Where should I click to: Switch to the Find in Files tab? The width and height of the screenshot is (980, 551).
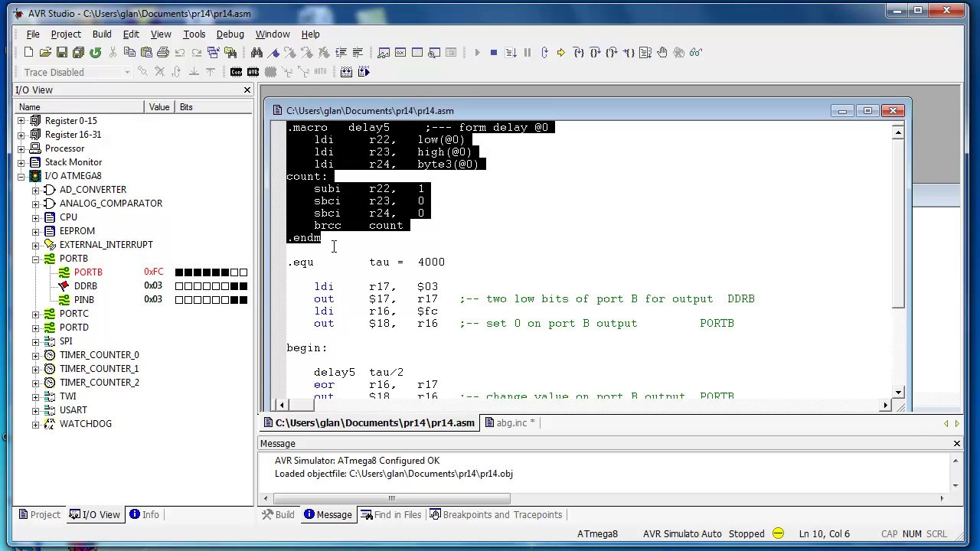point(390,514)
